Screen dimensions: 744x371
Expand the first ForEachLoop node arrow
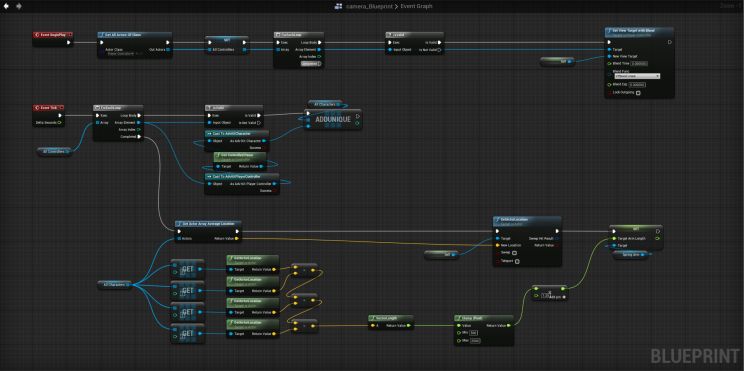click(312, 63)
